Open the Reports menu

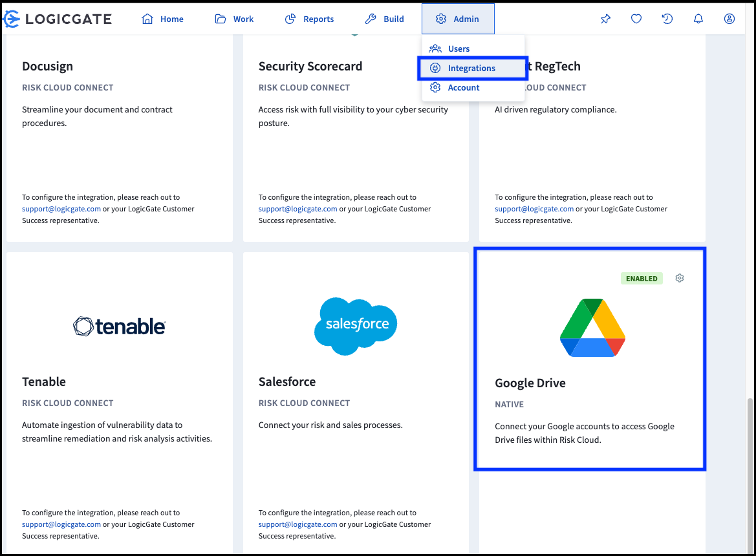click(x=310, y=19)
